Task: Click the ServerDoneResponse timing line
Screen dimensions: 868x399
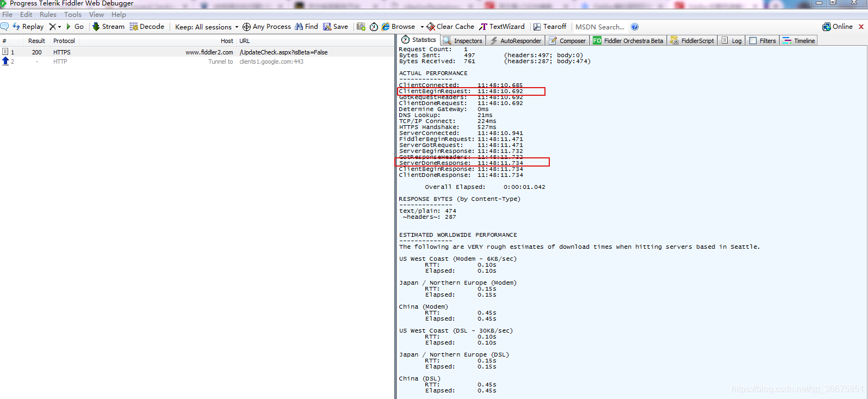Action: 461,163
